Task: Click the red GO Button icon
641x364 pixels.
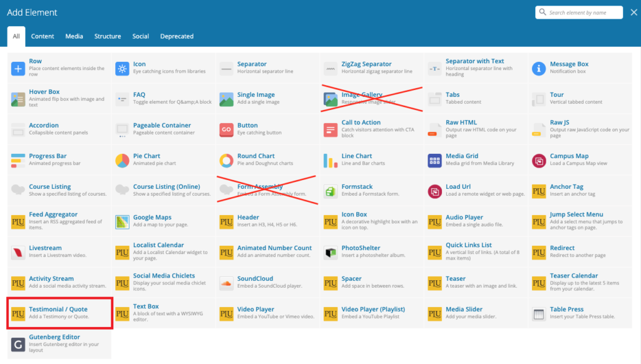Action: click(227, 130)
